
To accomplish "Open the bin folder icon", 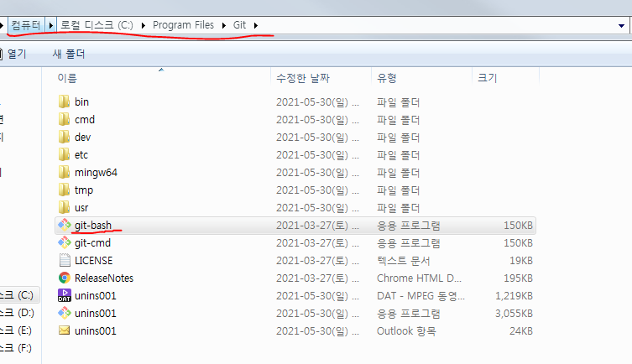I will click(64, 101).
